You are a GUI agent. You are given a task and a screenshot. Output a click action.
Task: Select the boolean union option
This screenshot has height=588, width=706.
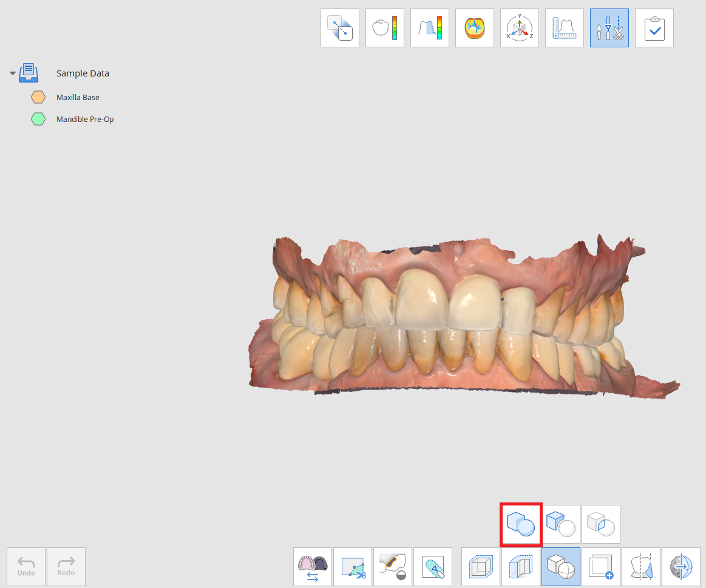click(521, 524)
